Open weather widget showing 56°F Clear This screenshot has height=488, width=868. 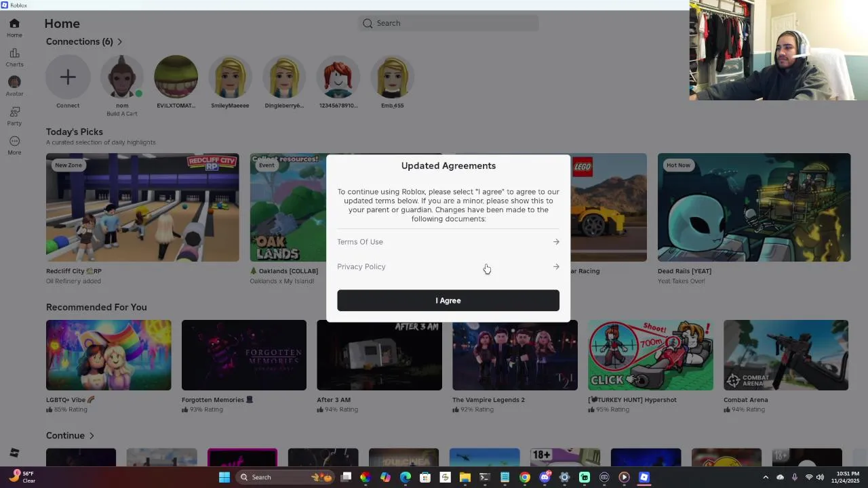pyautogui.click(x=22, y=477)
